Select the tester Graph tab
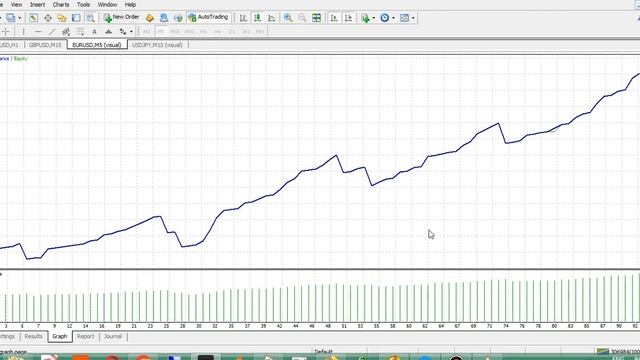Screen dimensions: 640x360 coord(60,336)
